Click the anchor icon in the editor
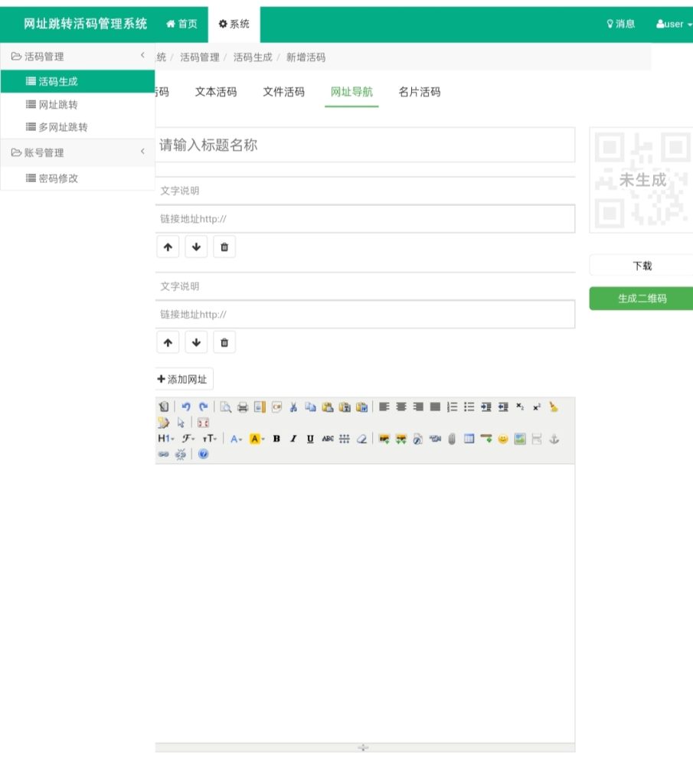Viewport: 693px width, 784px height. 556,439
